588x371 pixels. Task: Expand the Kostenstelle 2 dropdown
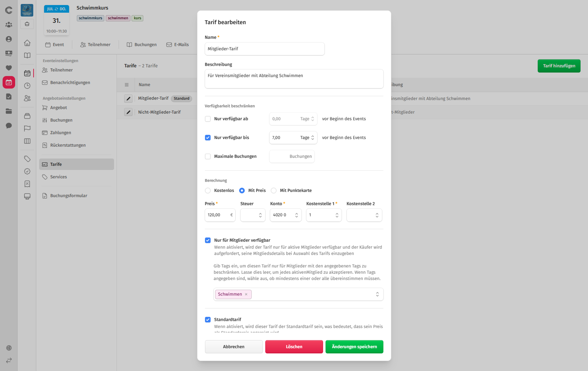pyautogui.click(x=364, y=215)
